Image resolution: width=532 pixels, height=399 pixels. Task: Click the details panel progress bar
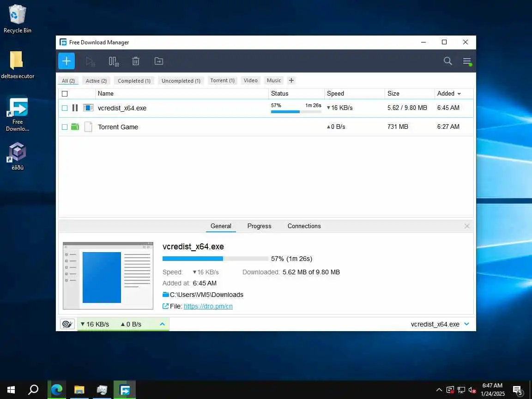[x=215, y=259]
